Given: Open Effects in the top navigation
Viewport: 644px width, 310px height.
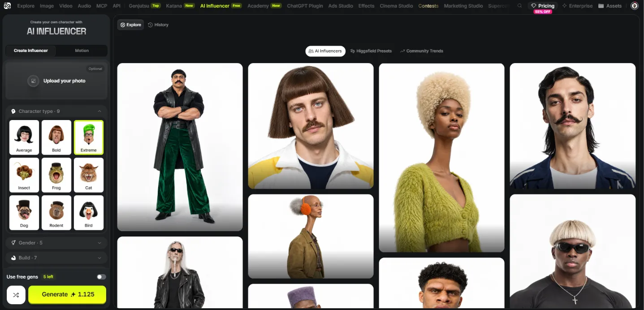Looking at the screenshot, I should tap(366, 6).
